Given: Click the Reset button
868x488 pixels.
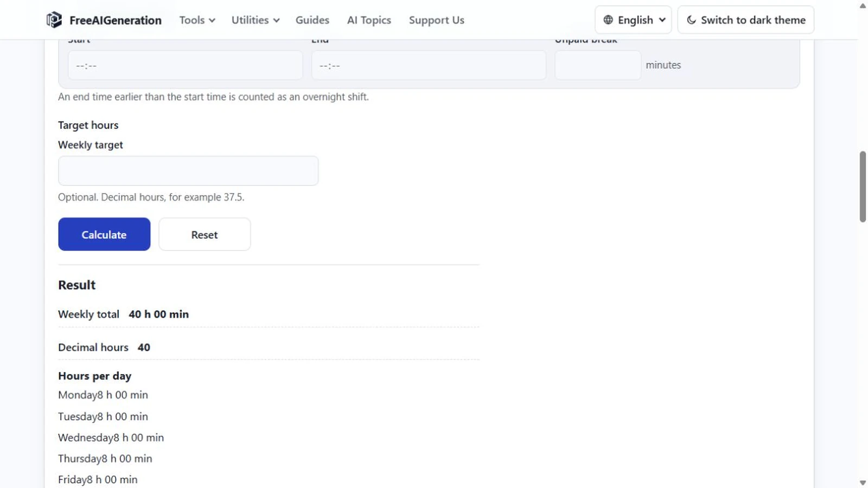Looking at the screenshot, I should (205, 234).
